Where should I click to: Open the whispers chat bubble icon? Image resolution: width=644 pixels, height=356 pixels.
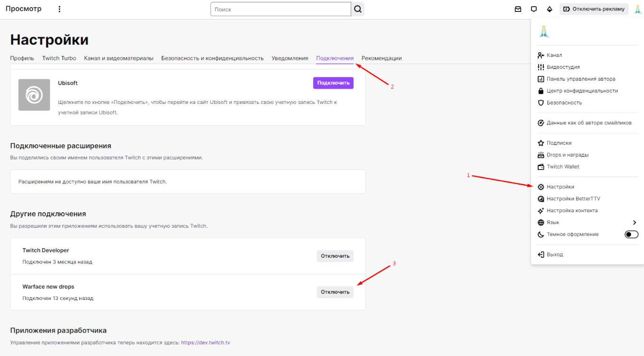pos(534,9)
